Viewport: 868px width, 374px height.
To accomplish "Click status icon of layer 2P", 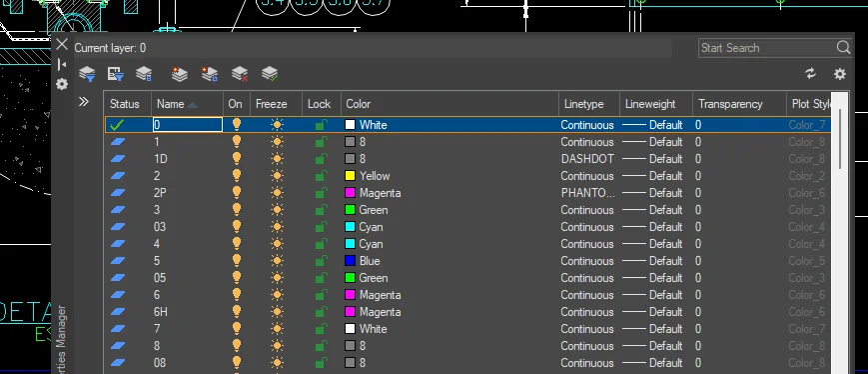I will tap(117, 193).
